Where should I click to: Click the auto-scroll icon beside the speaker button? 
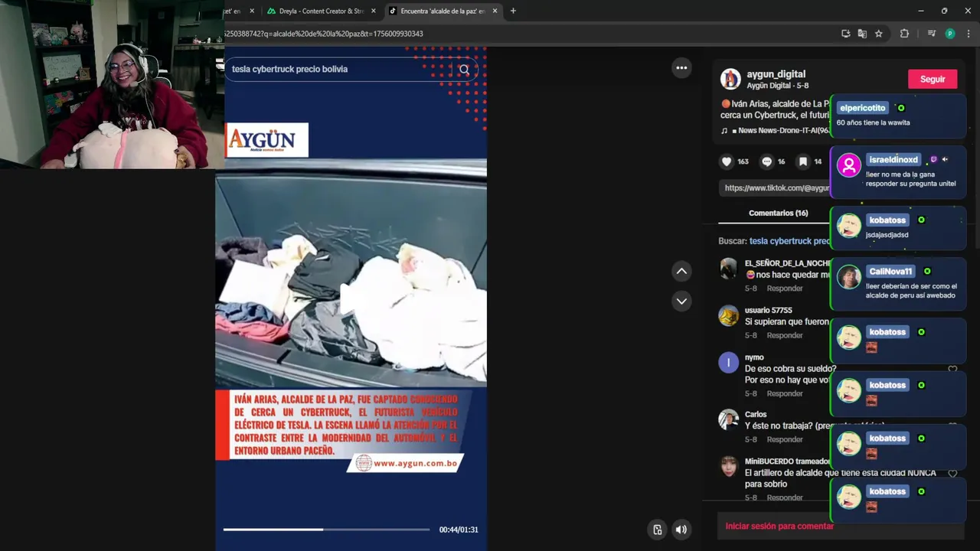pyautogui.click(x=657, y=530)
